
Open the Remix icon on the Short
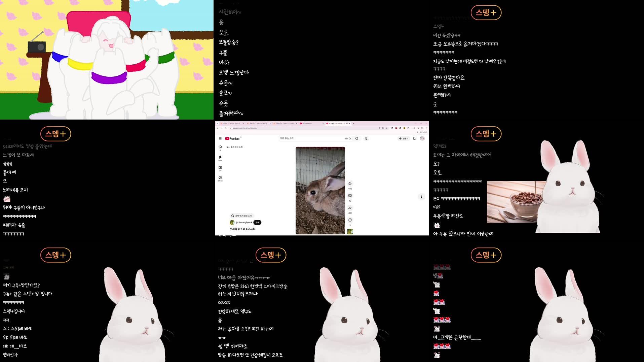pos(350,220)
